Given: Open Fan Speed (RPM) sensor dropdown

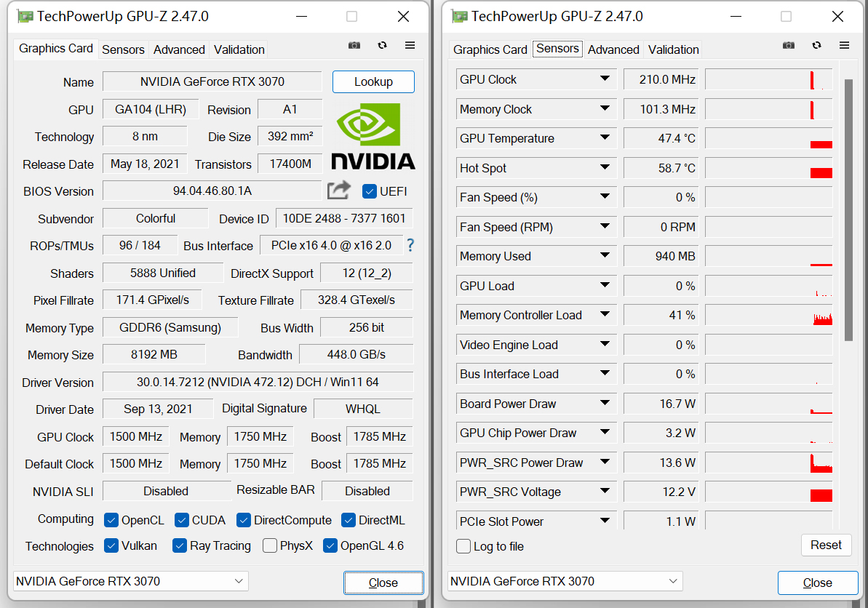Looking at the screenshot, I should [x=605, y=226].
